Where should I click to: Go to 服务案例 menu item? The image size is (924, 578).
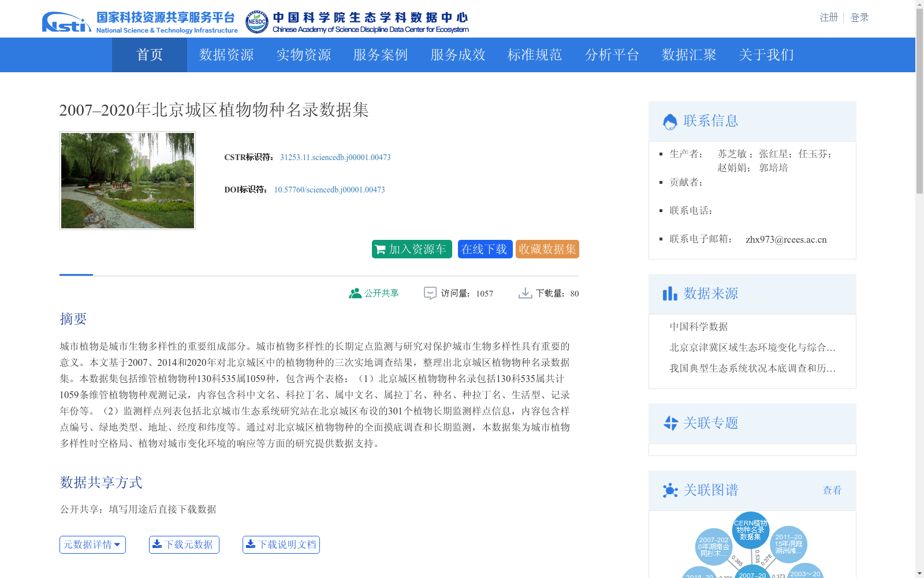tap(381, 55)
